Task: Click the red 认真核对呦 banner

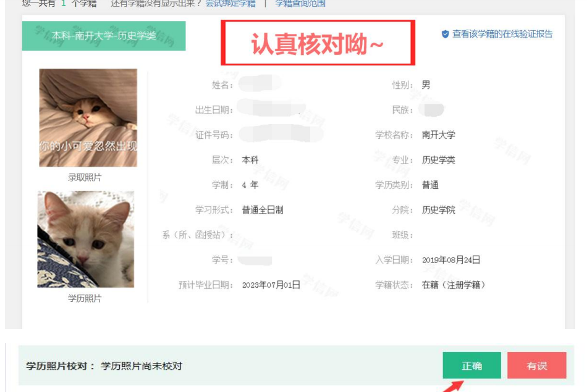Action: (318, 43)
